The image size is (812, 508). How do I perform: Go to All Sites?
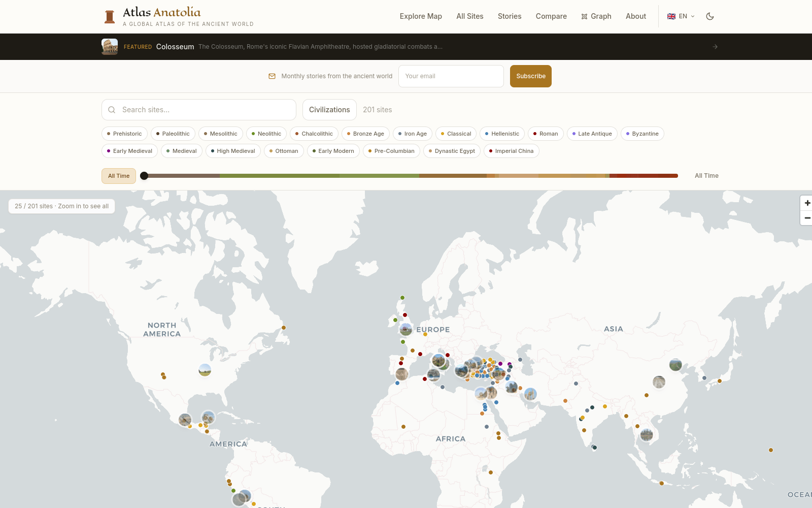point(470,16)
